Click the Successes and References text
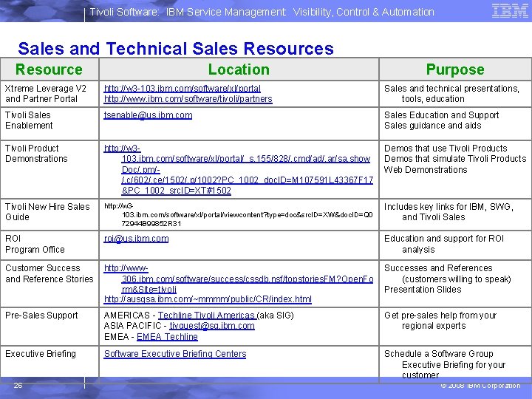Screen dimensions: 532x399 pos(438,268)
